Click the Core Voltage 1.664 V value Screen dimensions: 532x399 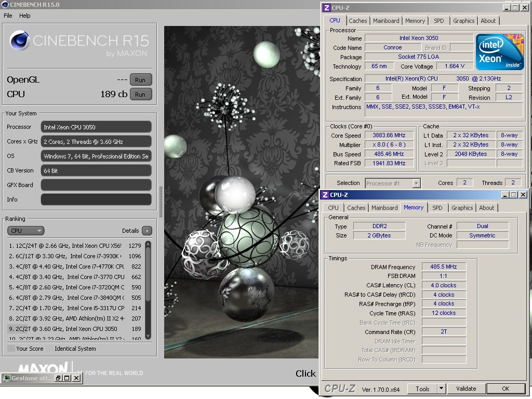tap(455, 66)
